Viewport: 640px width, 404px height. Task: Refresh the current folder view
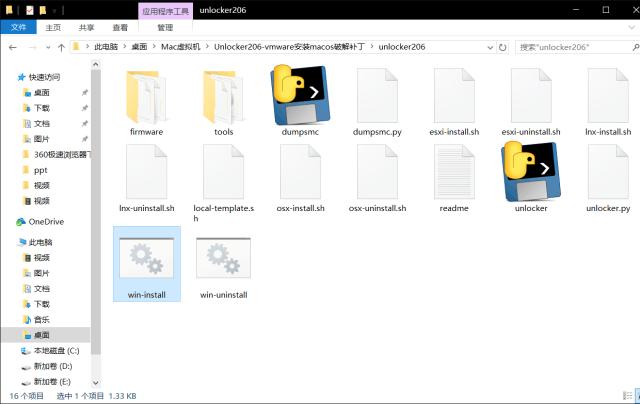(502, 47)
